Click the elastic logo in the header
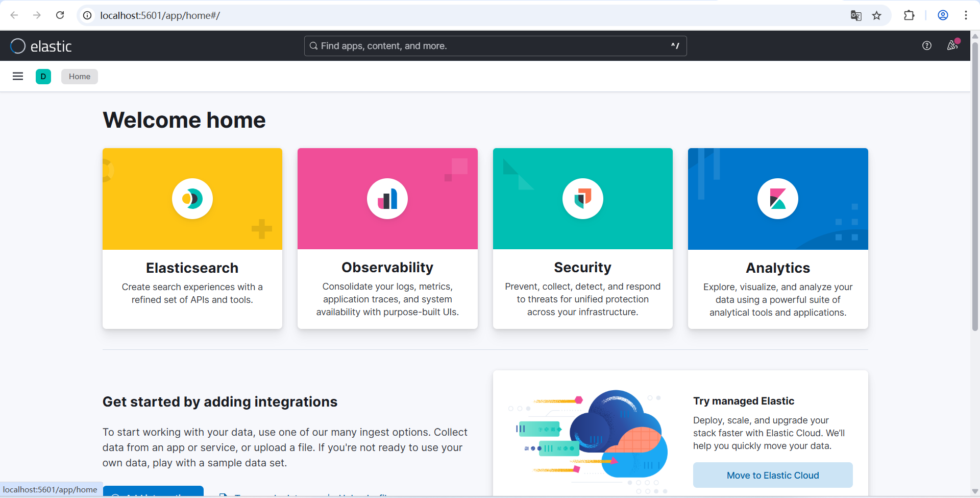The image size is (980, 498). pyautogui.click(x=41, y=46)
